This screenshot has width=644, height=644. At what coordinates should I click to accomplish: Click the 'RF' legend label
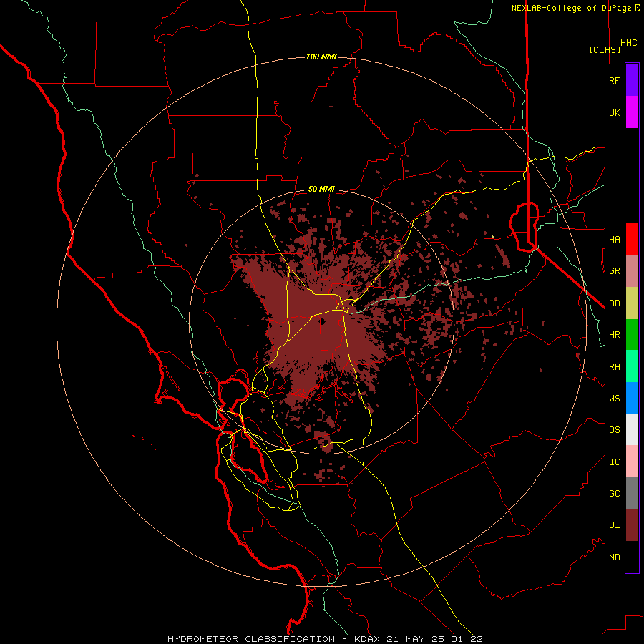[614, 80]
